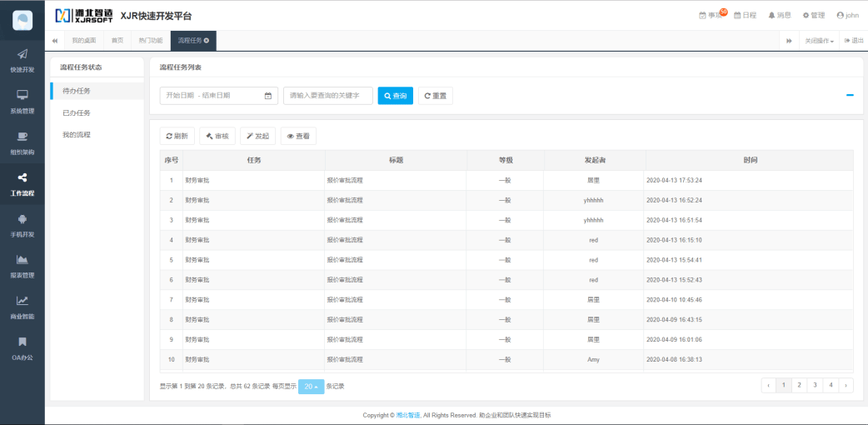Open the OA办公 bookmark menu

coord(22,348)
